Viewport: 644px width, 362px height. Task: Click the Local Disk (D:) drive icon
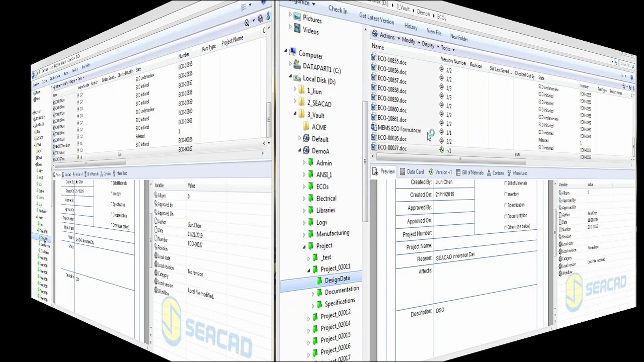(297, 78)
